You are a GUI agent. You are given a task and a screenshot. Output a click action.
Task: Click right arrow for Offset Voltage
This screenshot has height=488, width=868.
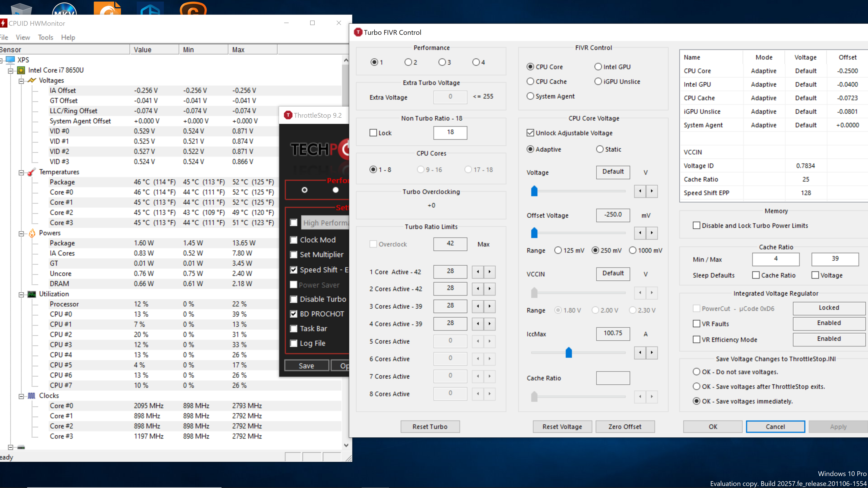tap(652, 233)
